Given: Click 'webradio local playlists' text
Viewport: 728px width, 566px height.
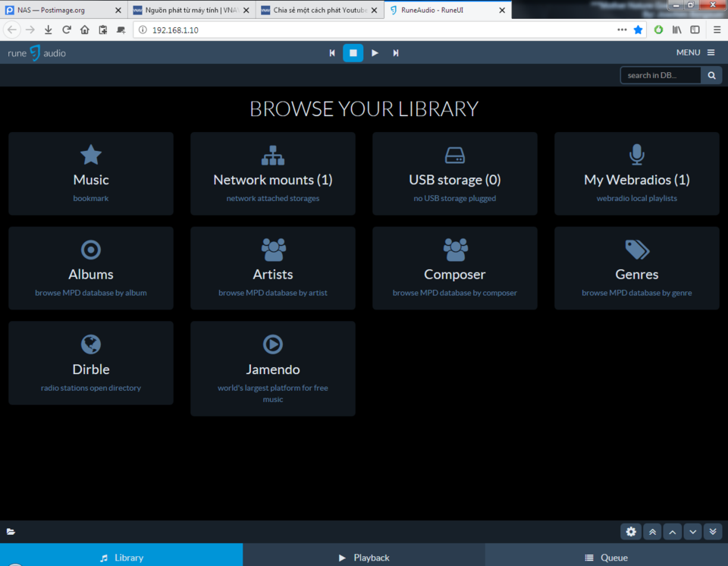Looking at the screenshot, I should click(x=637, y=199).
